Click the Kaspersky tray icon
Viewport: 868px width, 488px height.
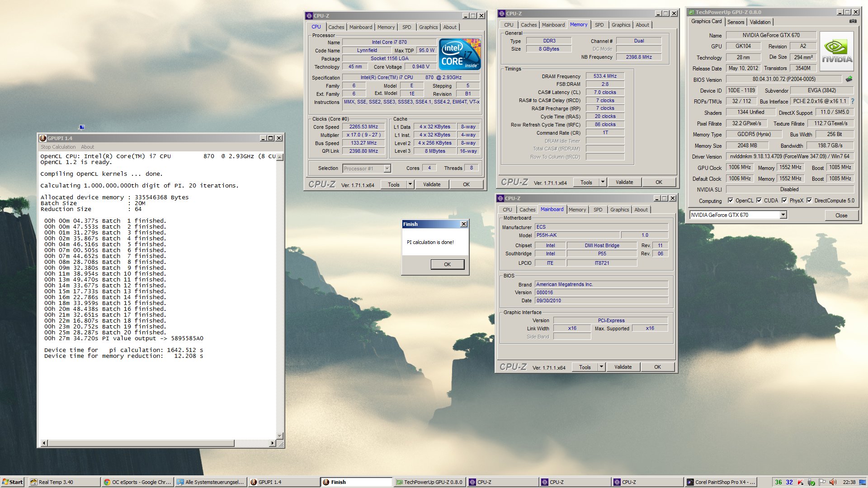tap(801, 482)
